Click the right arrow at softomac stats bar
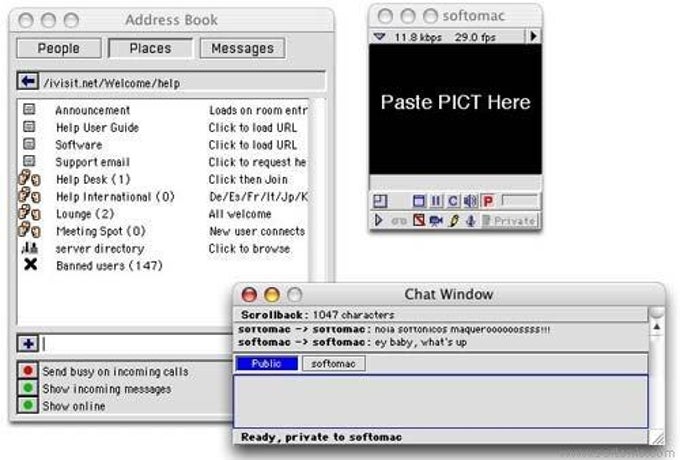680x460 pixels. (x=533, y=36)
